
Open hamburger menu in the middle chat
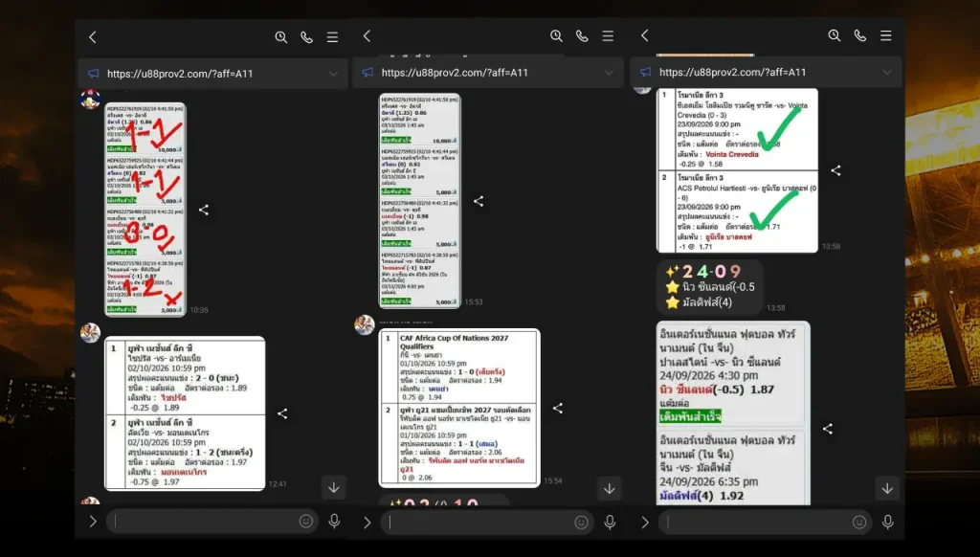pos(608,36)
